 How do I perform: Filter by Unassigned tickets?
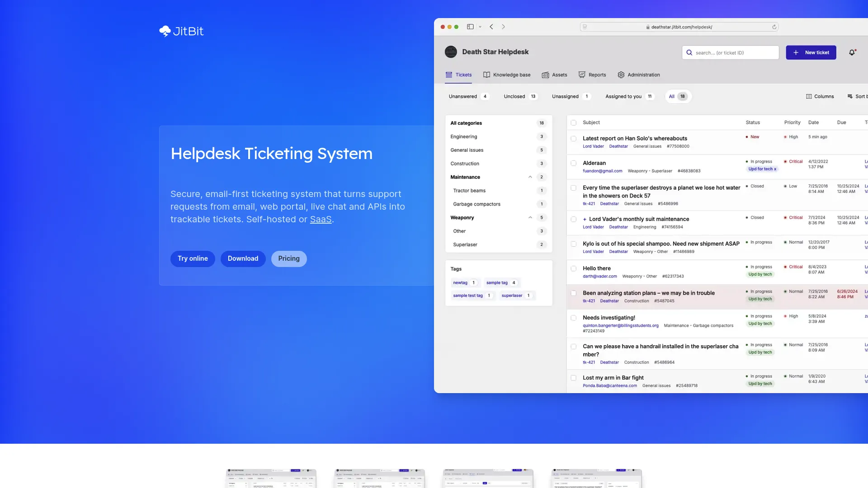click(x=571, y=97)
